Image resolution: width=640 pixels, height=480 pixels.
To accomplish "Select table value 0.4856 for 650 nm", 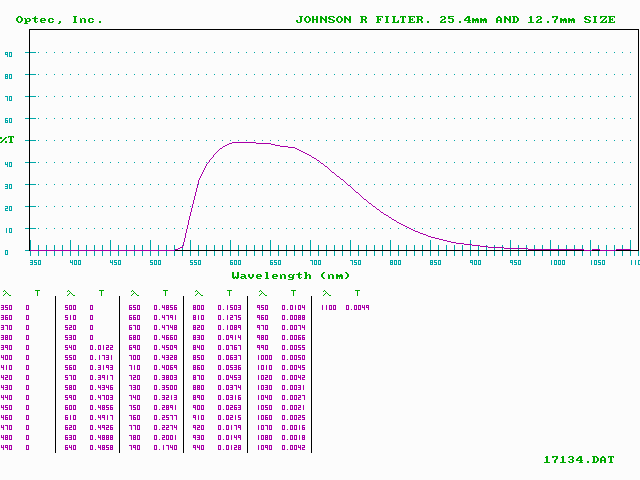I will pos(165,307).
